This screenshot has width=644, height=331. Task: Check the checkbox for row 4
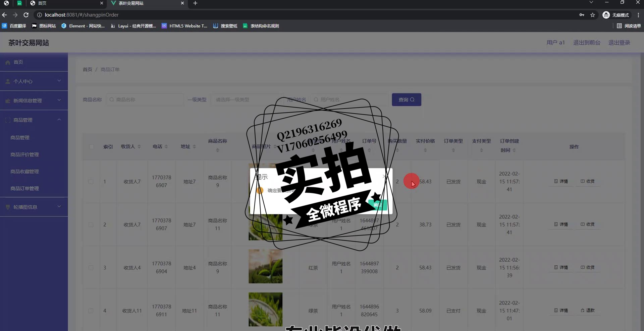coord(91,311)
